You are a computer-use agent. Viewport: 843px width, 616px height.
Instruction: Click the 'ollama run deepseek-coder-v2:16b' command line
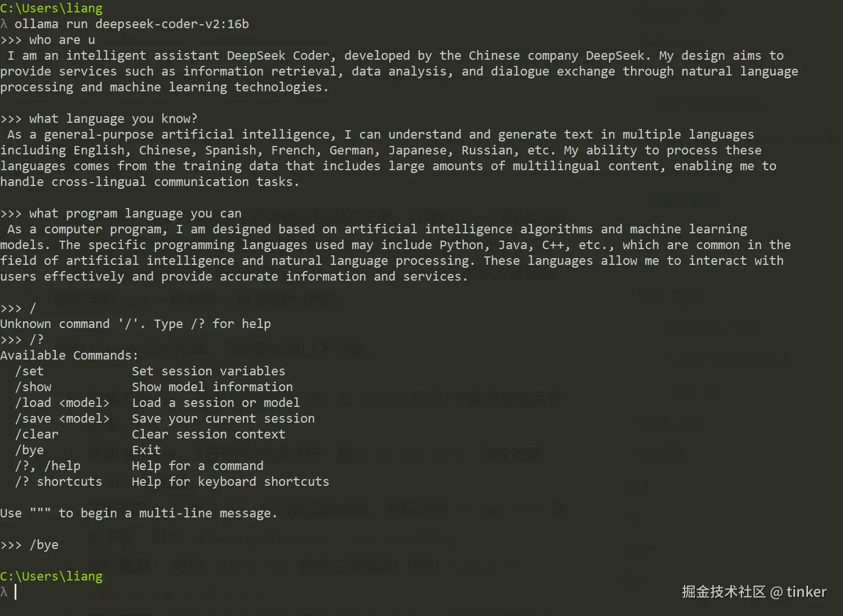[131, 24]
